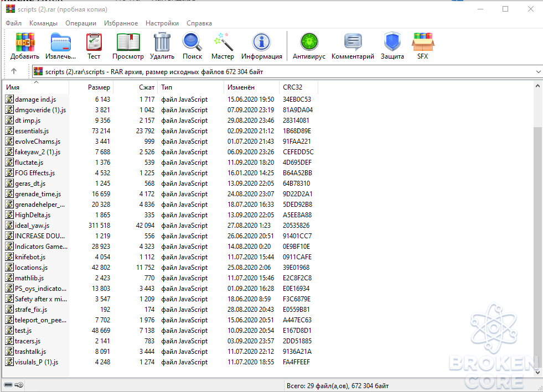Open the Операции menu
Image resolution: width=543 pixels, height=392 pixels.
click(x=81, y=23)
